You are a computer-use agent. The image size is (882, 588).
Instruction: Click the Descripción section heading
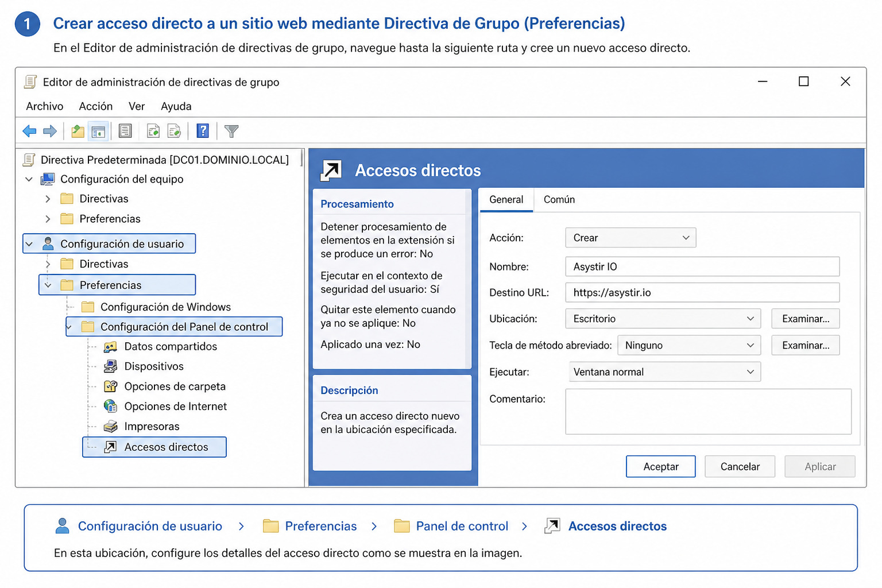click(x=349, y=390)
